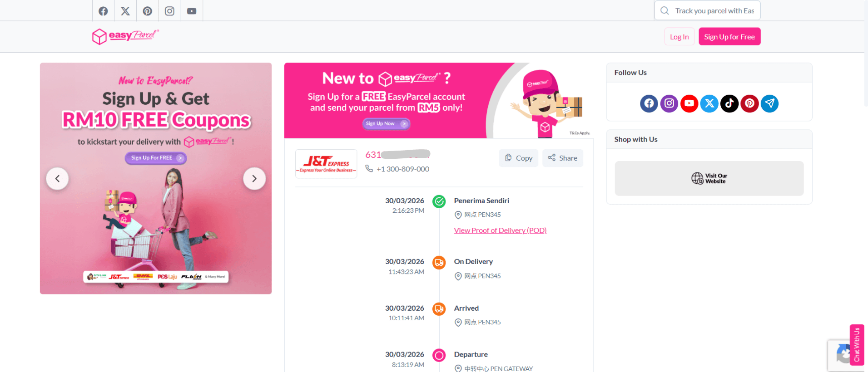Open the Instagram icon in top bar
Screen dimensions: 868x372
point(169,11)
